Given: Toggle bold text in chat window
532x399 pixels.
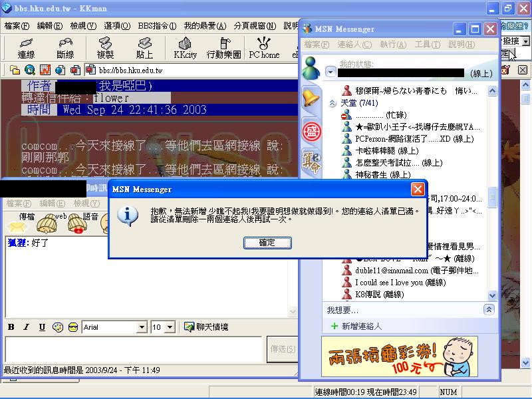Looking at the screenshot, I should (x=11, y=327).
